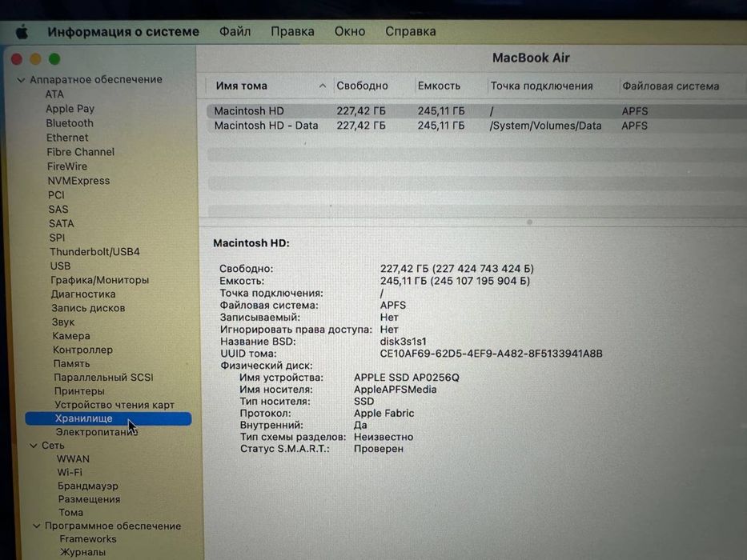Select the Macintosh HD - Data row
This screenshot has height=560, width=747.
tap(476, 126)
